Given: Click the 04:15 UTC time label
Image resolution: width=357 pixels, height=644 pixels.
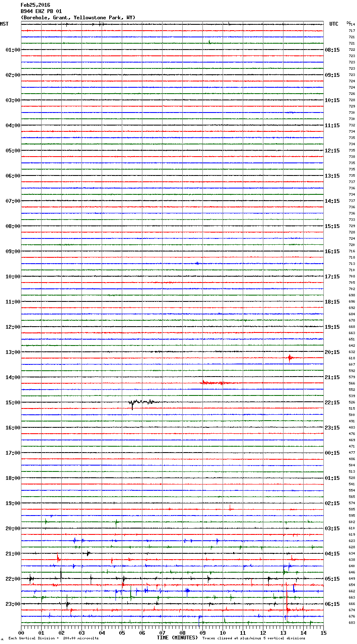Looking at the screenshot, I should click(332, 554).
